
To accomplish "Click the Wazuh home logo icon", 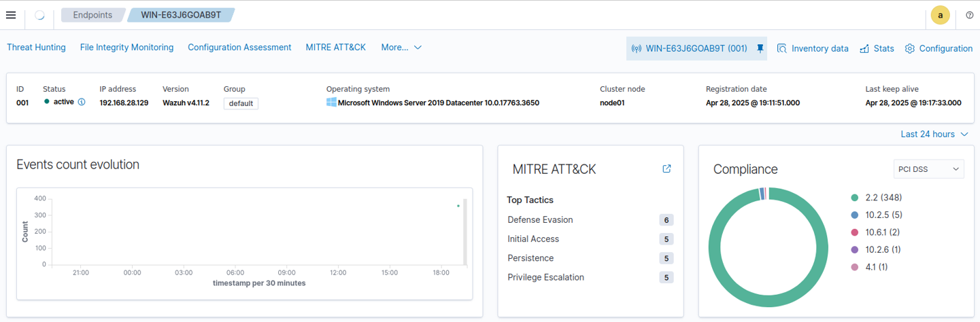I will click(x=39, y=15).
